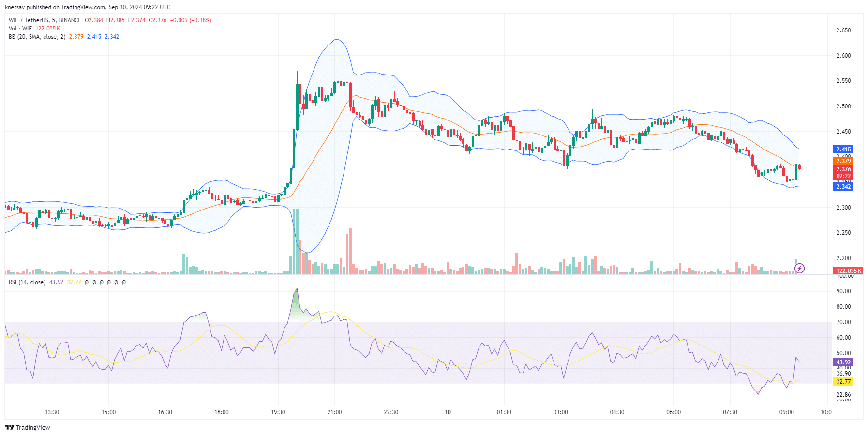Viewport: 868px width, 436px height.
Task: Click the 01:30 time axis label
Action: [x=504, y=412]
